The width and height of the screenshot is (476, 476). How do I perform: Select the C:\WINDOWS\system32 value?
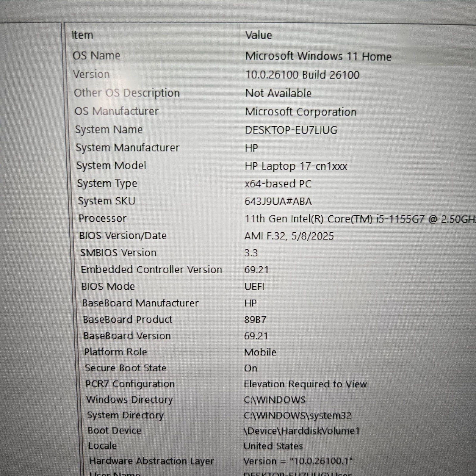297,415
